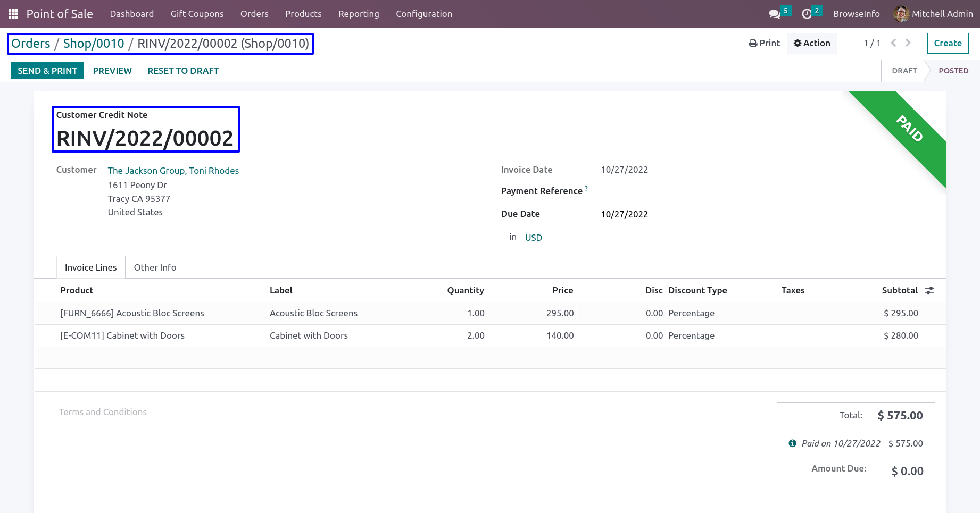Screen dimensions: 980x513
Task: Click the Cabinet with Doors label cell
Action: [x=309, y=335]
